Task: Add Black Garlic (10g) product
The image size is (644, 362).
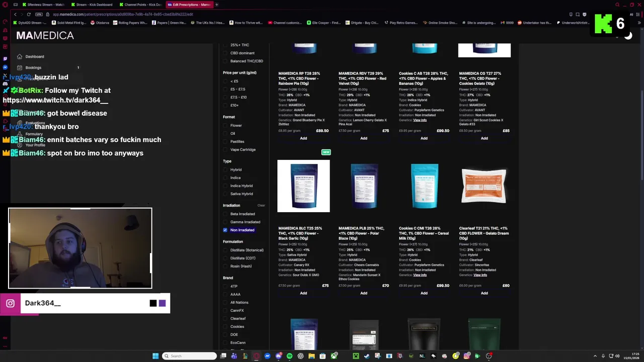Action: pyautogui.click(x=303, y=293)
